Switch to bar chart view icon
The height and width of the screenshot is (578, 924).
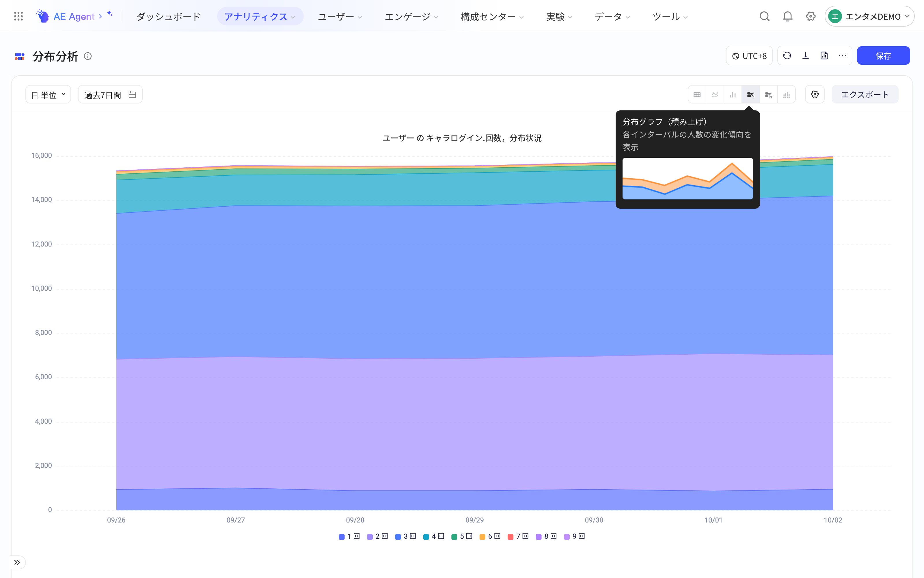click(x=733, y=95)
